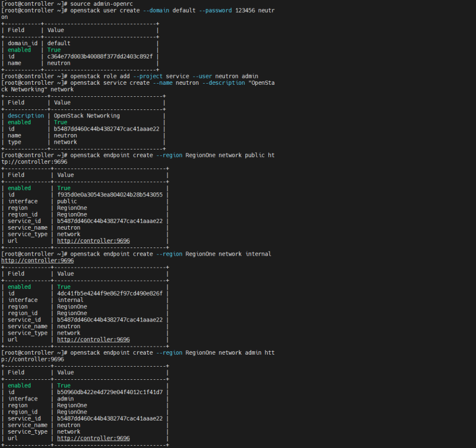Click the 'service_type' field in the admin endpoint table
The height and width of the screenshot is (448, 476).
pos(28,431)
